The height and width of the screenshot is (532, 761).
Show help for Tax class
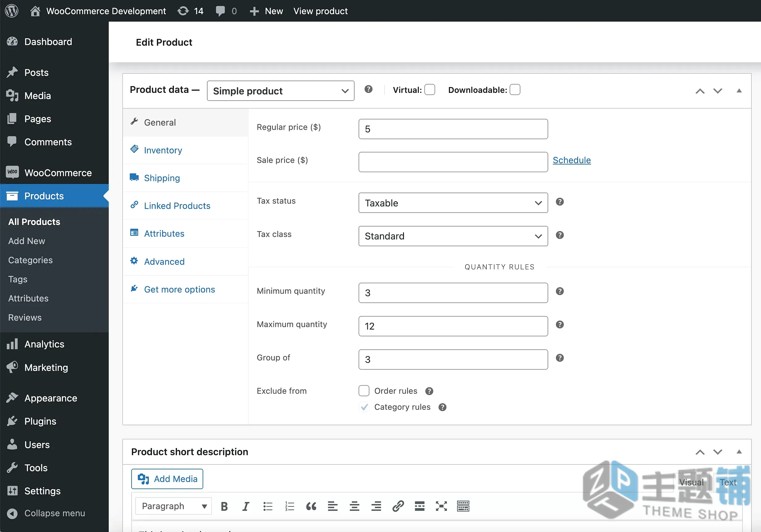click(560, 235)
